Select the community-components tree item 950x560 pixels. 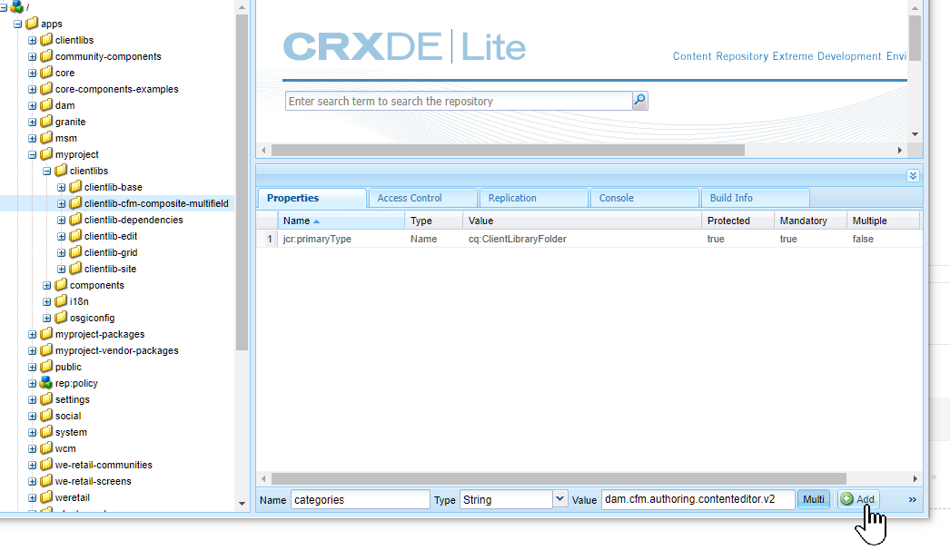(x=108, y=56)
